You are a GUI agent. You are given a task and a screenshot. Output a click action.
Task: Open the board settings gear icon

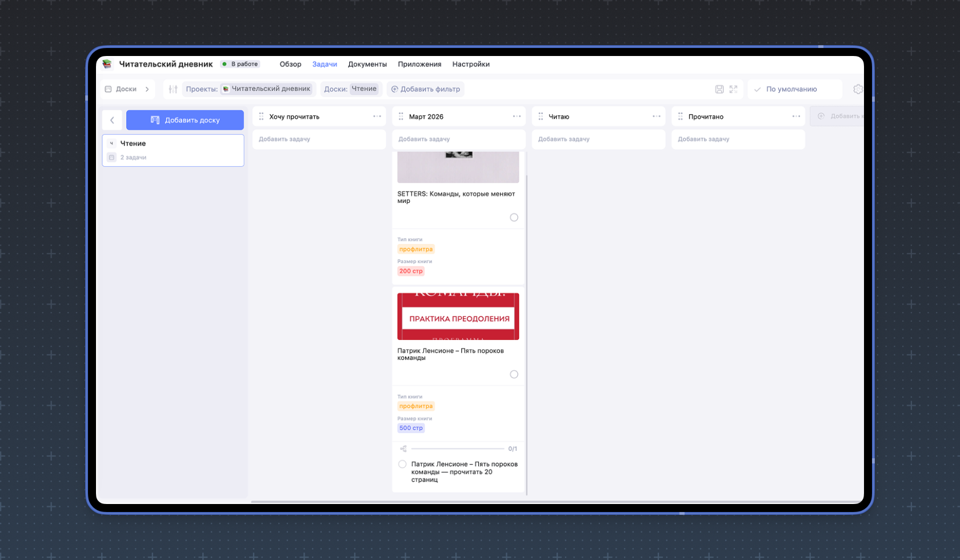(857, 89)
